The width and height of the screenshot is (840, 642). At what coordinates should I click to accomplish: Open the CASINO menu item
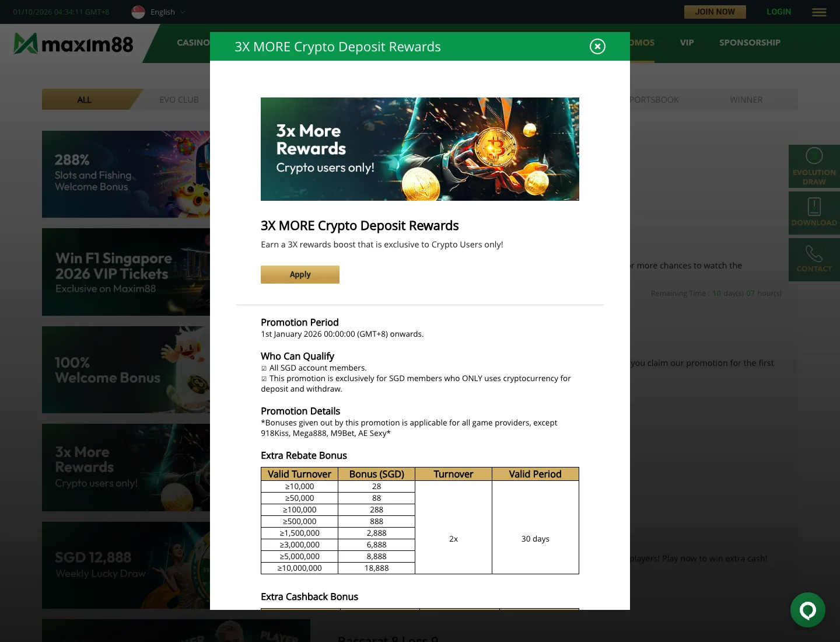pyautogui.click(x=193, y=43)
